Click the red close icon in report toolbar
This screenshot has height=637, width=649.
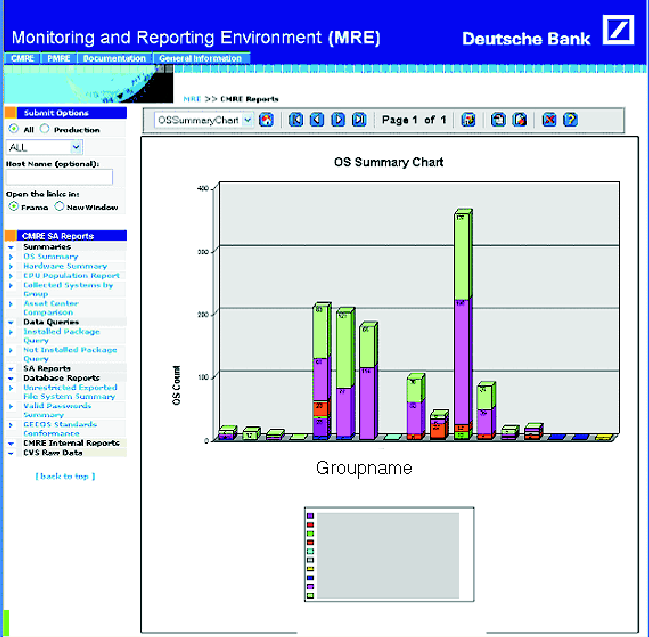[548, 120]
